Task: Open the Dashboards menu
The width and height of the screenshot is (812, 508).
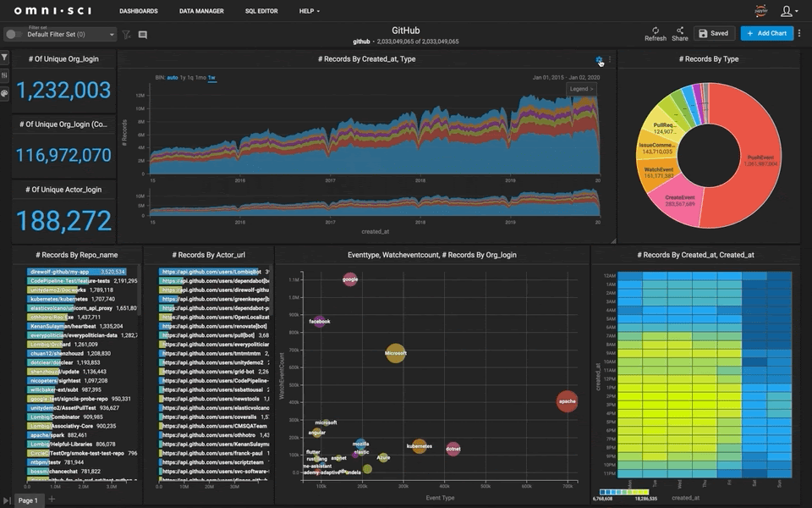Action: [x=139, y=11]
